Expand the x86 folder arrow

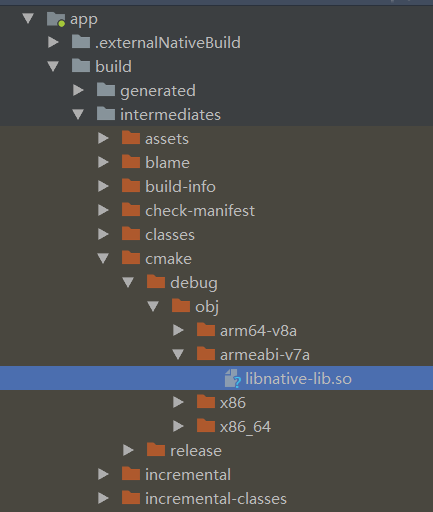178,402
